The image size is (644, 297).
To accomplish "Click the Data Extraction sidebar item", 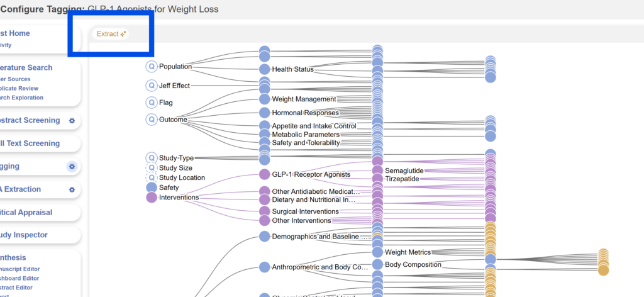I will (21, 189).
